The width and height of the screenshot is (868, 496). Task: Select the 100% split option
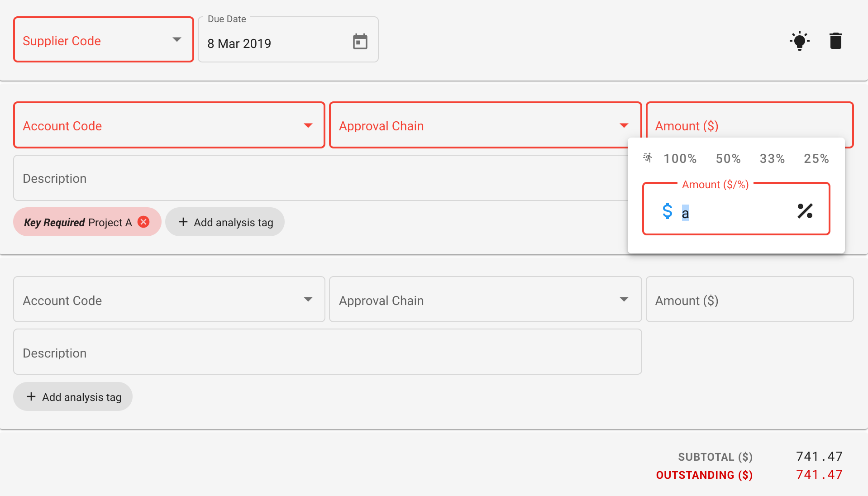click(x=680, y=158)
